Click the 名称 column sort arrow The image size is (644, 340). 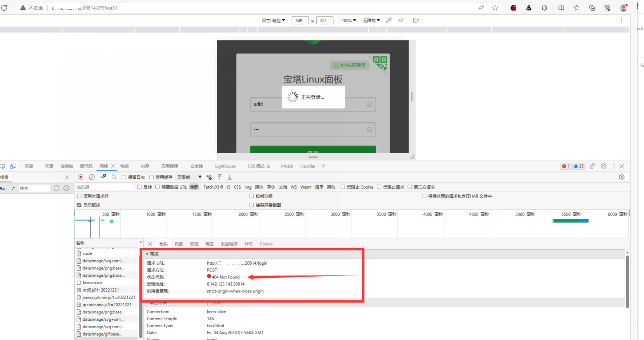(x=141, y=242)
